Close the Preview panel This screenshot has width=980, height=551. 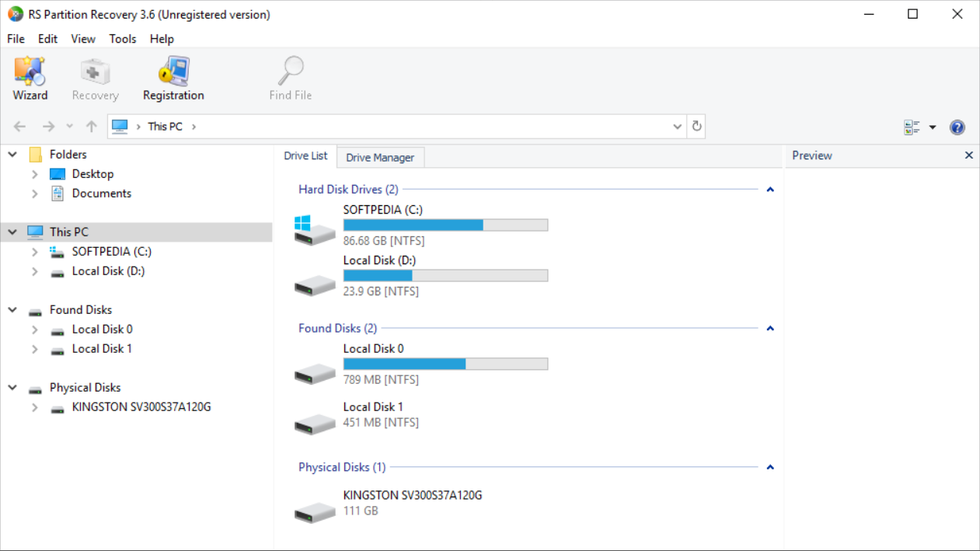click(969, 155)
